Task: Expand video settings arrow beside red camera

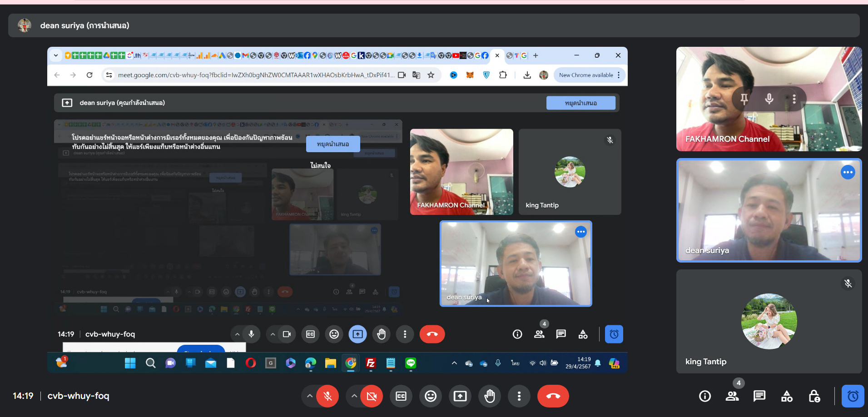Action: coord(354,396)
